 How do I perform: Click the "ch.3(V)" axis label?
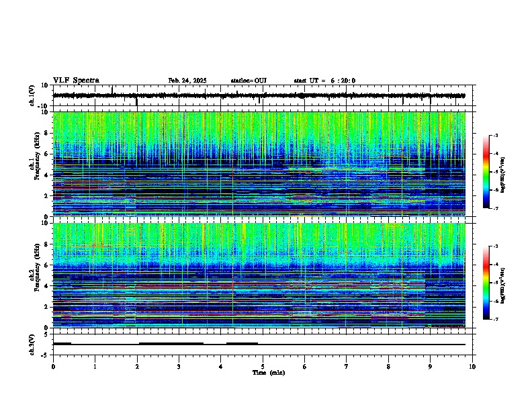[x=32, y=345]
